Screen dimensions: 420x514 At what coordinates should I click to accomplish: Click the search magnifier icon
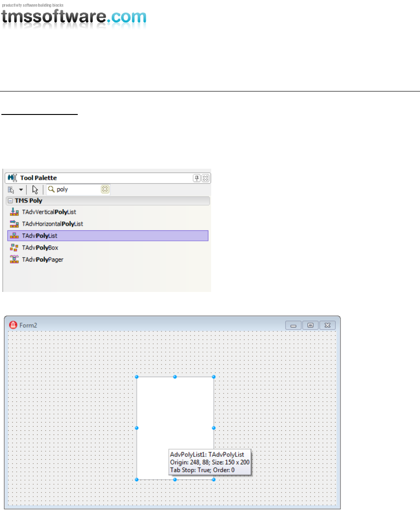(51, 189)
